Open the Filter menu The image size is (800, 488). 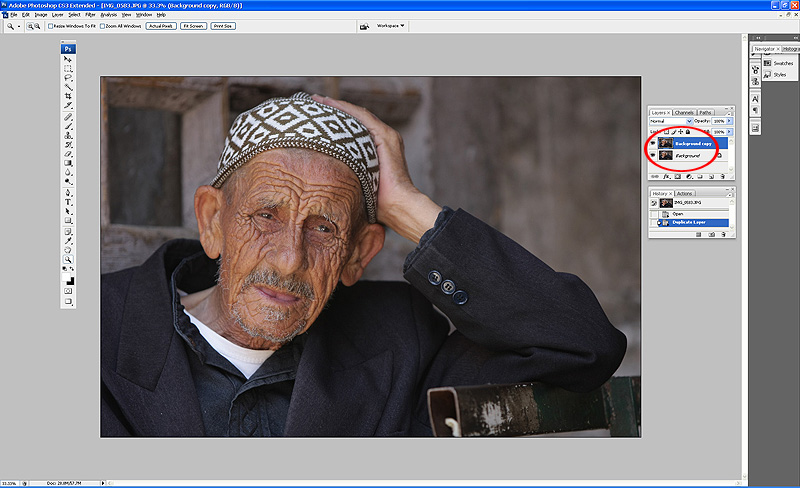(91, 15)
